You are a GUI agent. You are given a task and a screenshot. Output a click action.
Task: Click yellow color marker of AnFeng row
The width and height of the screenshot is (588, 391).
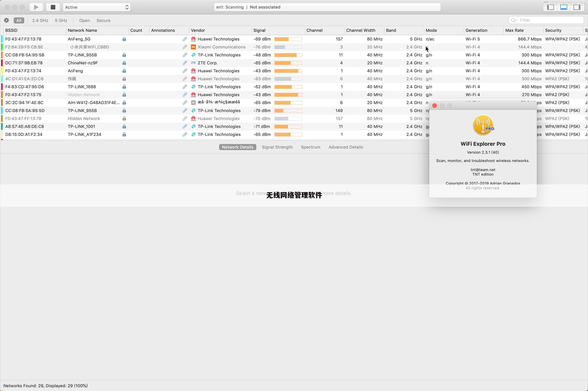click(x=2, y=71)
